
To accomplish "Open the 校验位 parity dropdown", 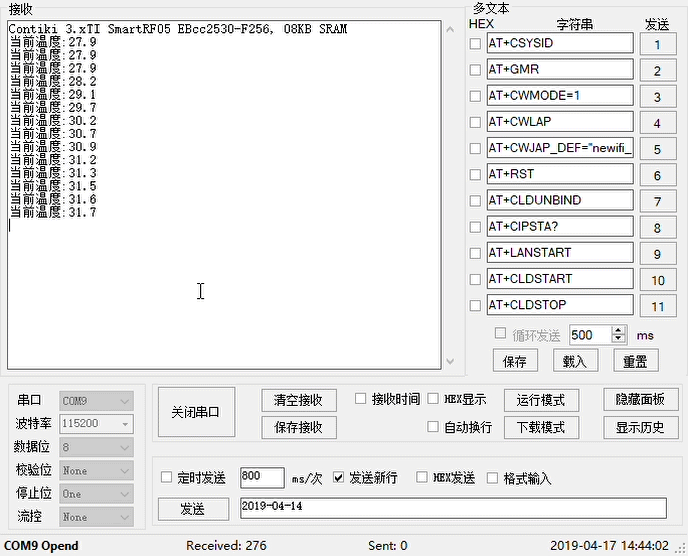I will pos(96,471).
